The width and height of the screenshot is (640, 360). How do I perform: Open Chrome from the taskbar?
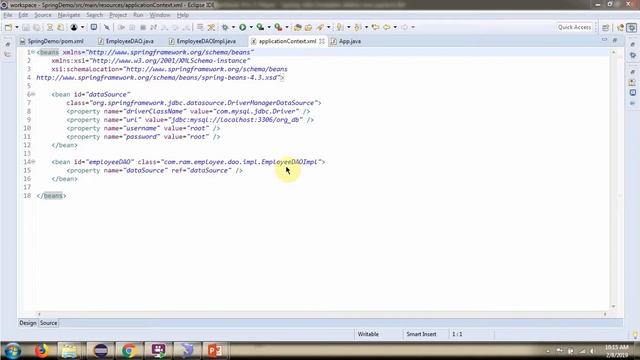[x=129, y=351]
